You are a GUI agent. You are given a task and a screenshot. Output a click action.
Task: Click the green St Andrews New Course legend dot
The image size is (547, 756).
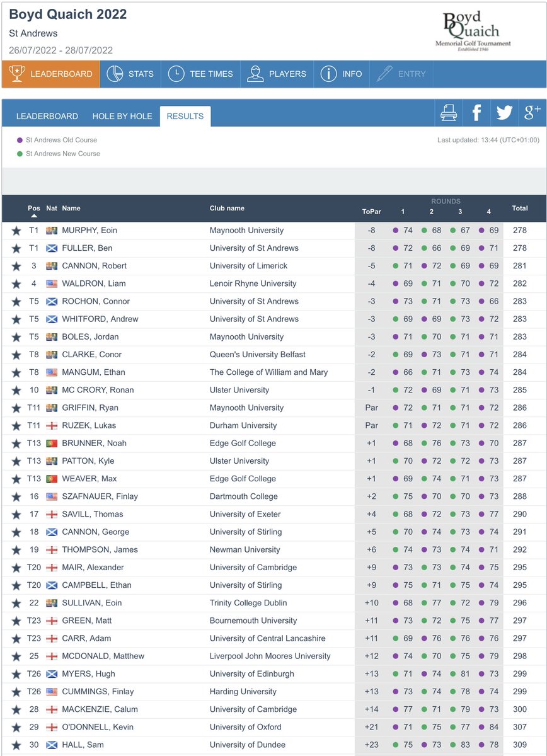click(x=20, y=154)
